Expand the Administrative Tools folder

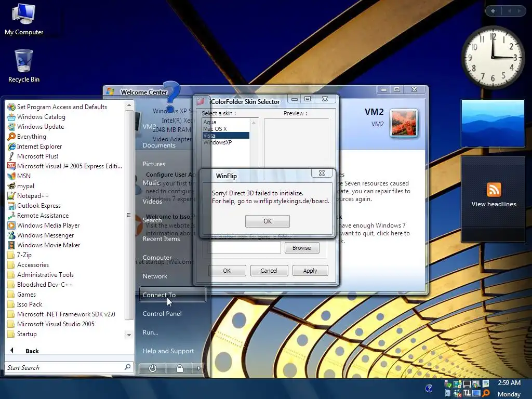coord(41,274)
